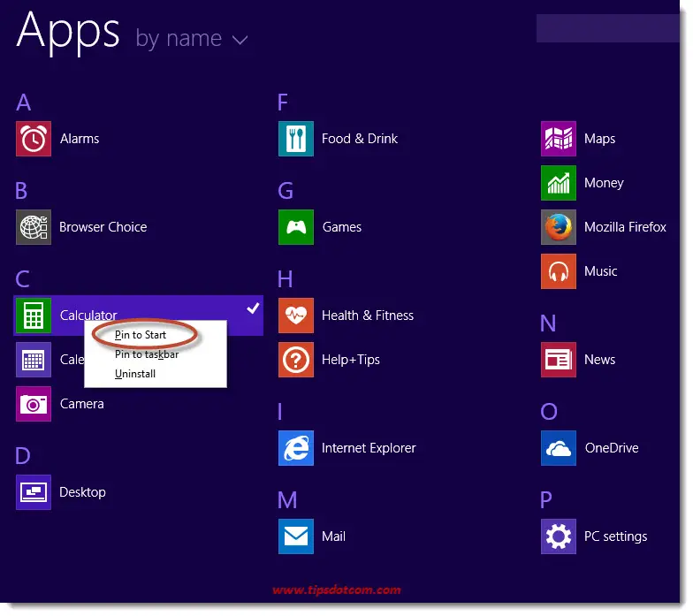Click the letter G group header
This screenshot has width=693, height=616.
(286, 191)
